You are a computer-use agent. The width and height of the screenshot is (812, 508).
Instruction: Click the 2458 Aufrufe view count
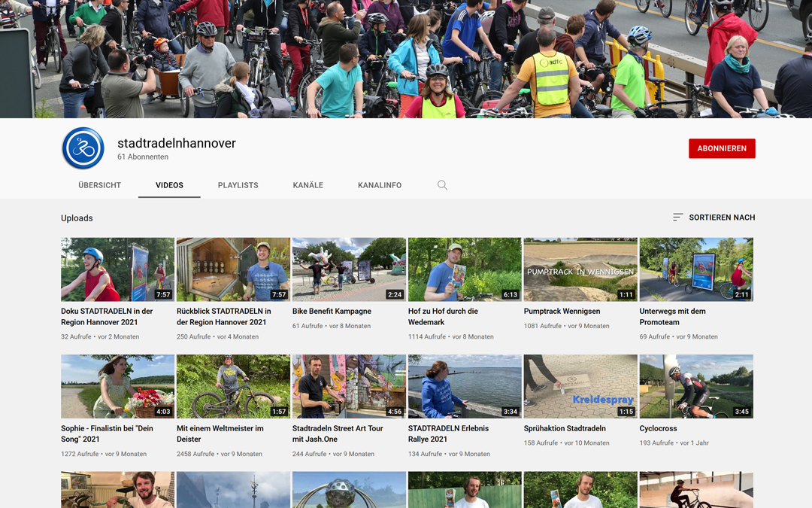coord(195,454)
